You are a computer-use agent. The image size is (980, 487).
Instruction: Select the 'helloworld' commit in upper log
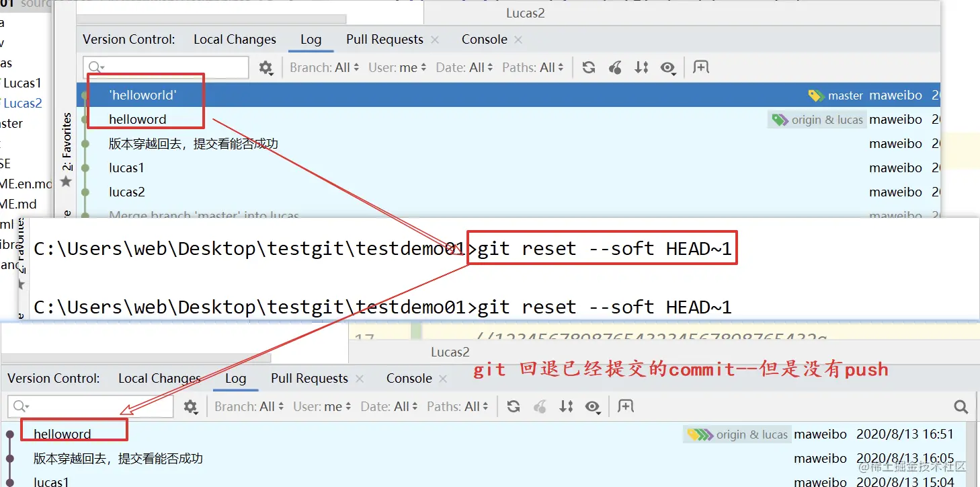pyautogui.click(x=508, y=96)
